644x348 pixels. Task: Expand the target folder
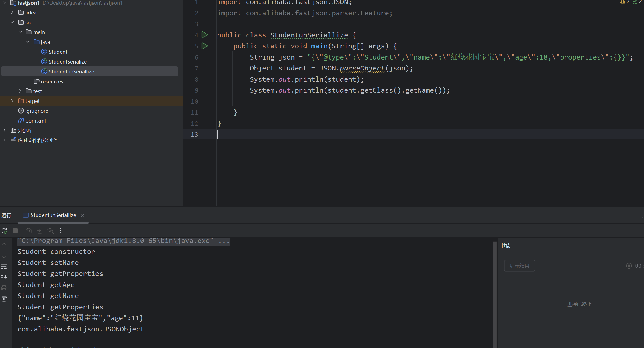tap(12, 101)
